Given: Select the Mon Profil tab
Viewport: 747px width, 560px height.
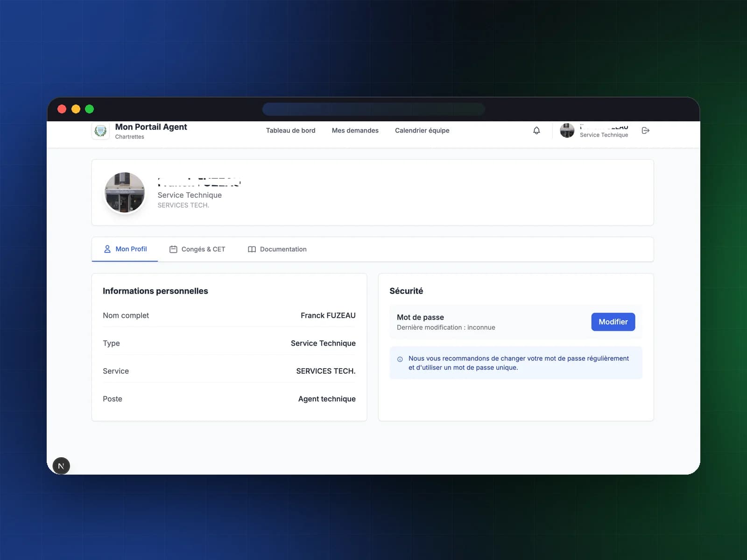Looking at the screenshot, I should coord(125,249).
